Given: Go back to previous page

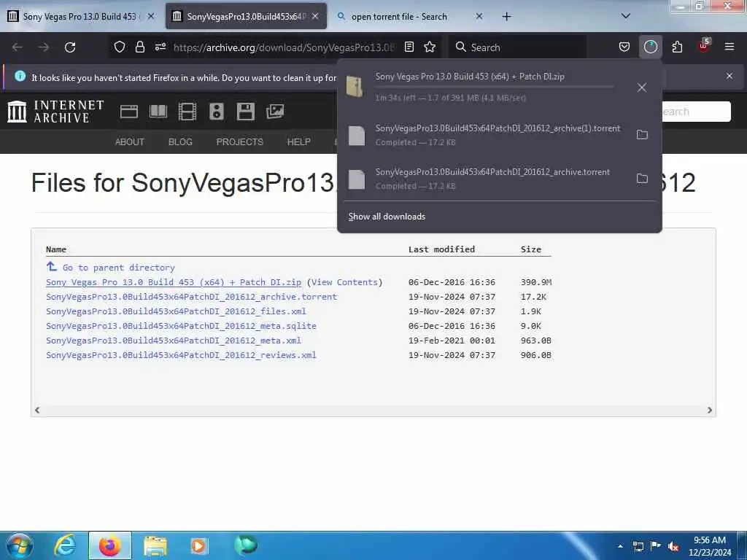Looking at the screenshot, I should 18,47.
